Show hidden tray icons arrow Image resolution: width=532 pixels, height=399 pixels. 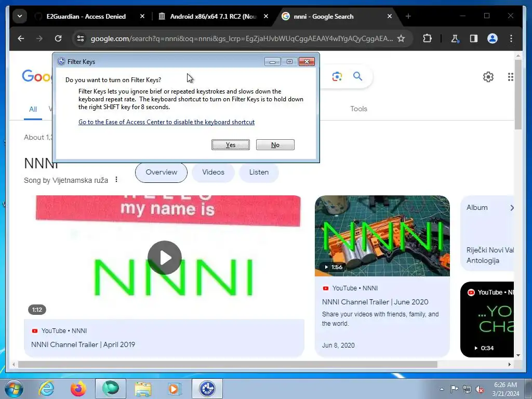[442, 389]
